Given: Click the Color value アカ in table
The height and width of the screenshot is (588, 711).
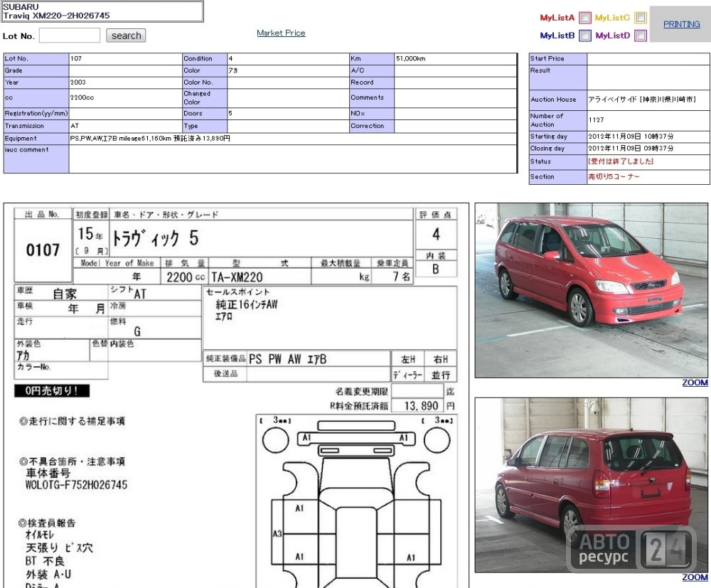Looking at the screenshot, I should (x=232, y=70).
